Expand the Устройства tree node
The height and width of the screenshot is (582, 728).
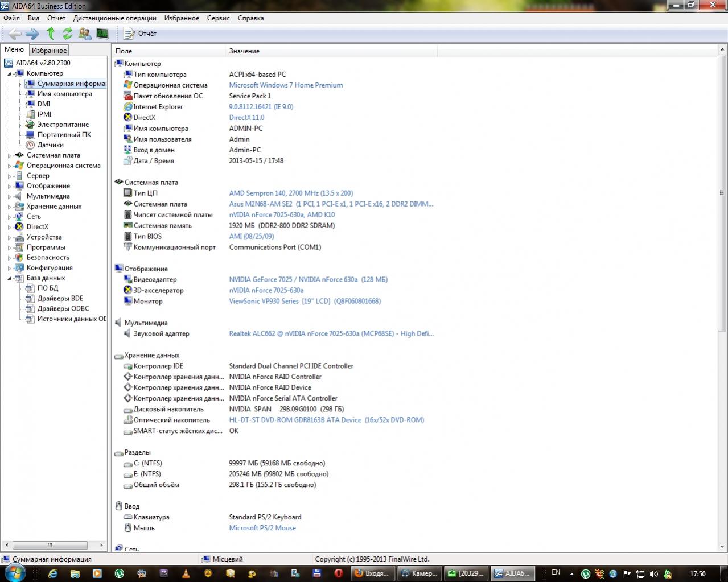10,237
